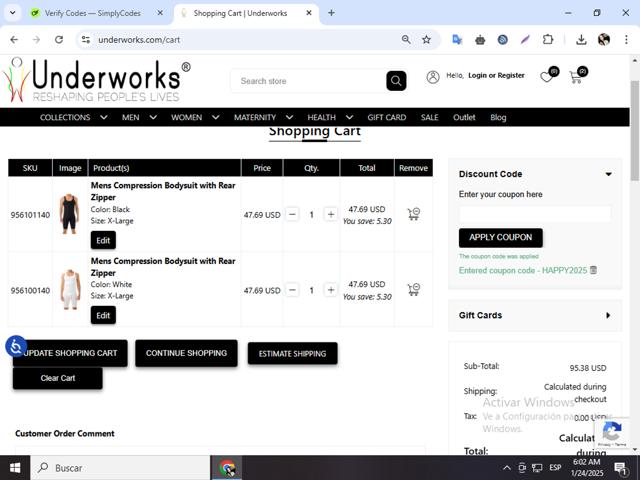Open the shopping cart icon in header

(576, 76)
